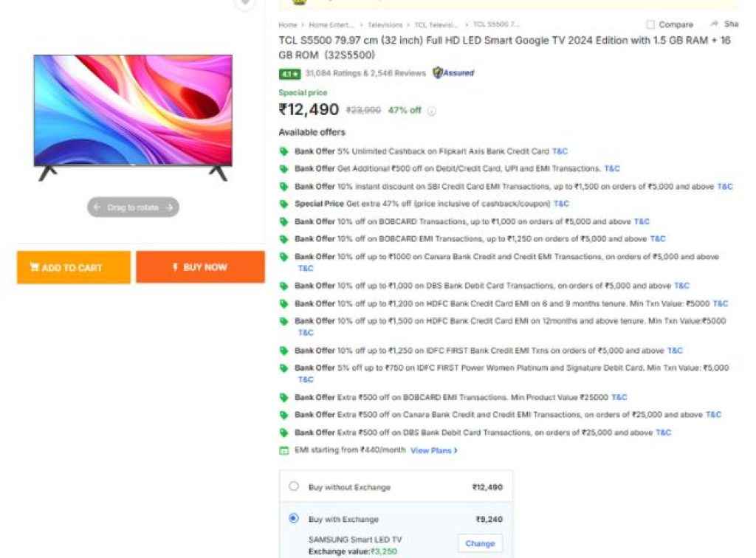
Task: Click the wishlist heart icon above product image
Action: click(244, 4)
